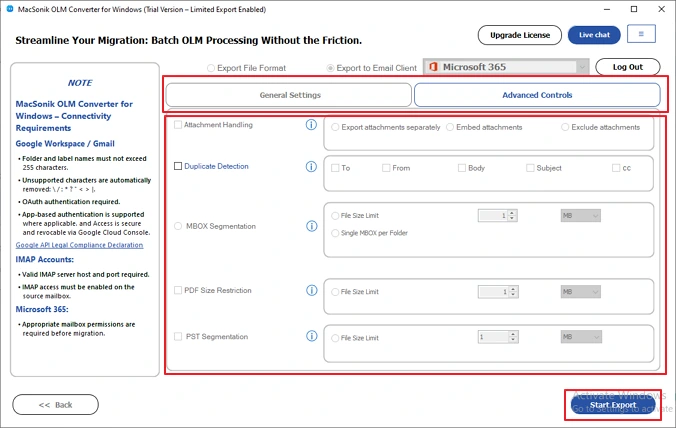Select Single MBOX per Folder radio

coord(335,233)
